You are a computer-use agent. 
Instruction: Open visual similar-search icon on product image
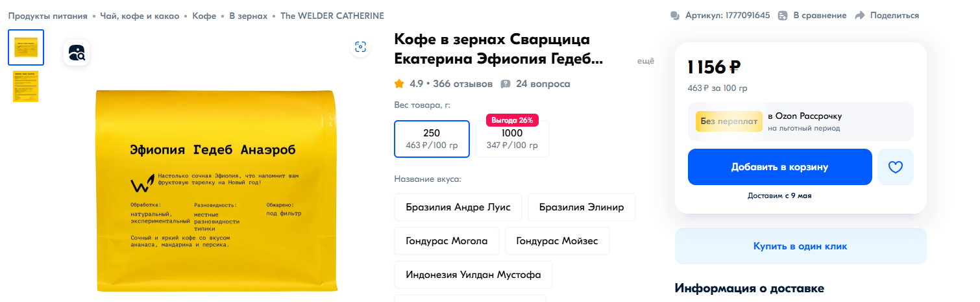tap(77, 53)
